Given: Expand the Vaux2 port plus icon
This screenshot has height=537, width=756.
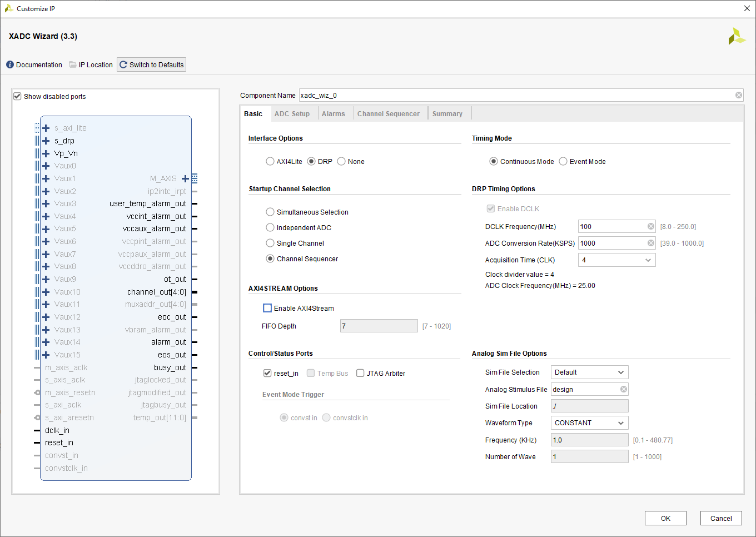Looking at the screenshot, I should pos(46,191).
